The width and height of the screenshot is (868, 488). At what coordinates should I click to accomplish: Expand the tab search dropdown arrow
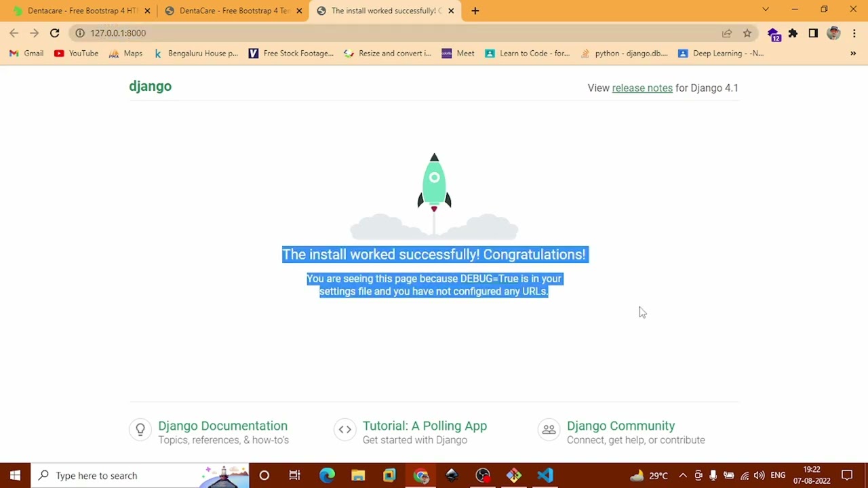pos(766,9)
